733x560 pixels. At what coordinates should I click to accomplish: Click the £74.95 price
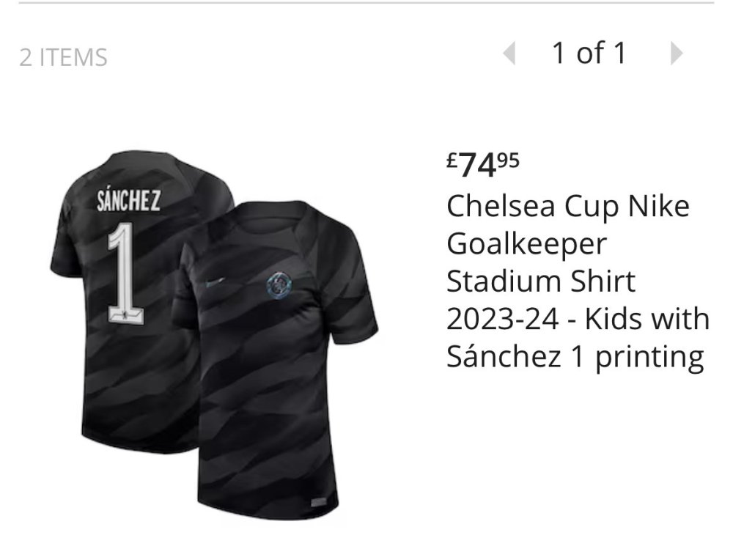pos(482,164)
